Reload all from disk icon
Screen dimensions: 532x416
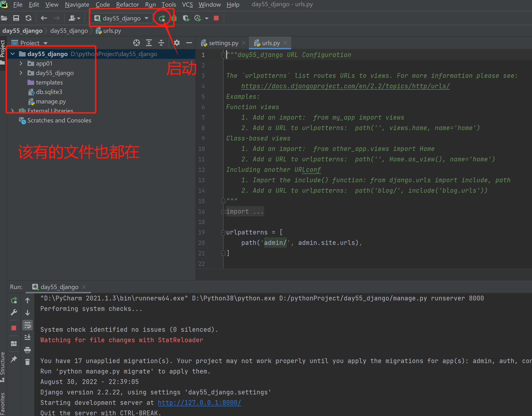tap(28, 18)
